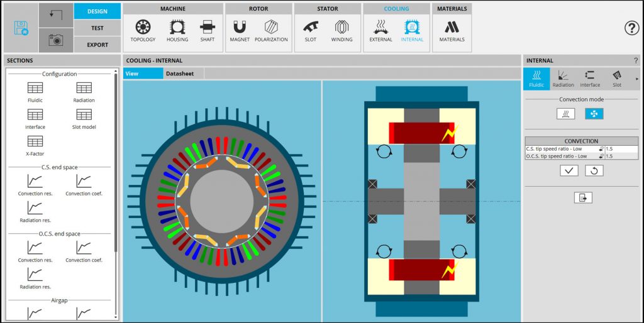Image resolution: width=644 pixels, height=323 pixels.
Task: Open the Topology machine settings
Action: coord(143,30)
